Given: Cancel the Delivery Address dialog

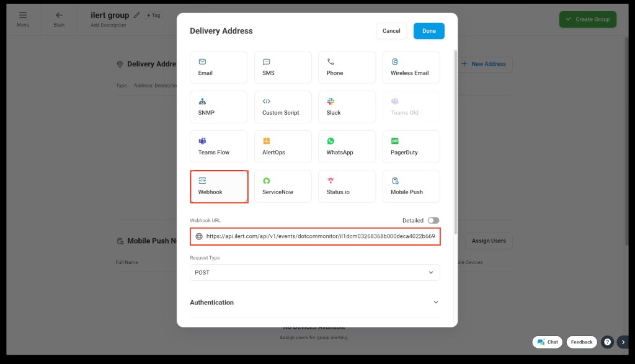Looking at the screenshot, I should pos(391,31).
